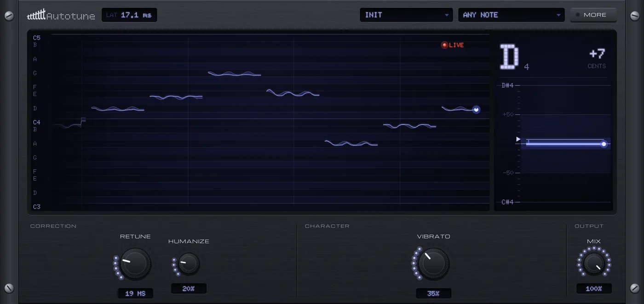Click the RETUNE knob
The width and height of the screenshot is (644, 304).
135,263
